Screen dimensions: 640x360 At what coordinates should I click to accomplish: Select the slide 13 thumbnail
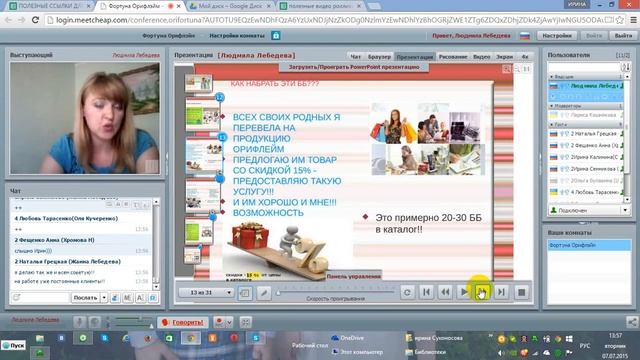[x=203, y=155]
